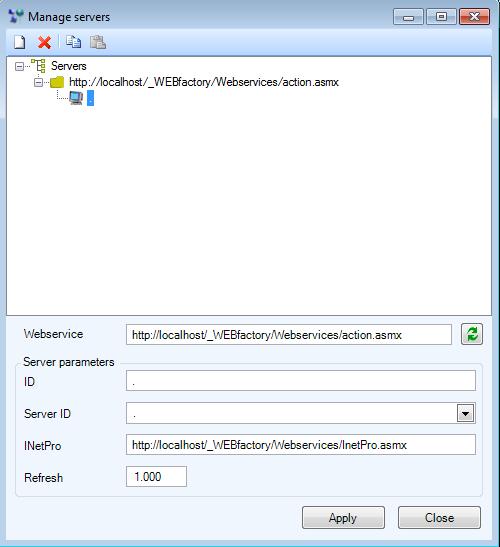Select the http://localhost/_WEBfactory/Webservices/action.asmx tree node
This screenshot has height=547, width=500.
(x=204, y=82)
